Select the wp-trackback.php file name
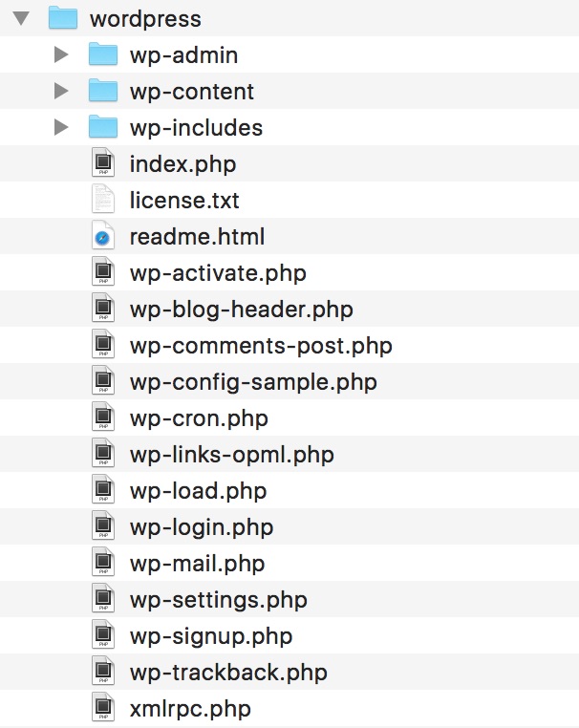The height and width of the screenshot is (728, 579). pyautogui.click(x=228, y=673)
